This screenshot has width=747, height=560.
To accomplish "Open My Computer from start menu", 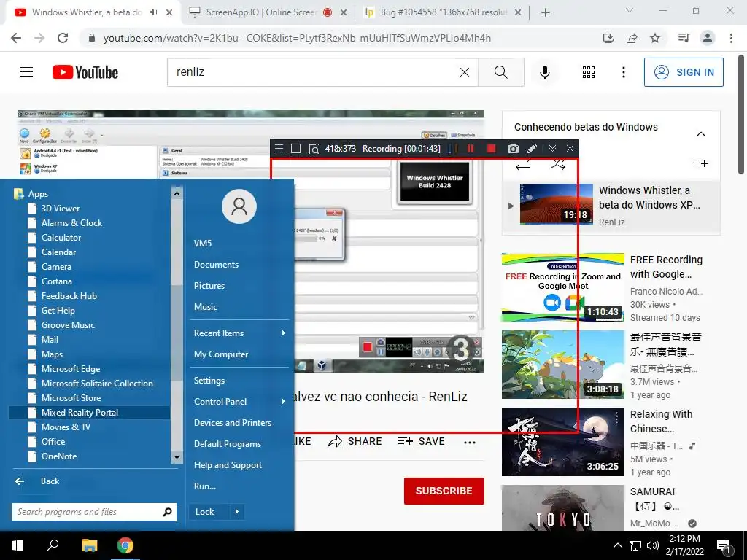I will 221,354.
